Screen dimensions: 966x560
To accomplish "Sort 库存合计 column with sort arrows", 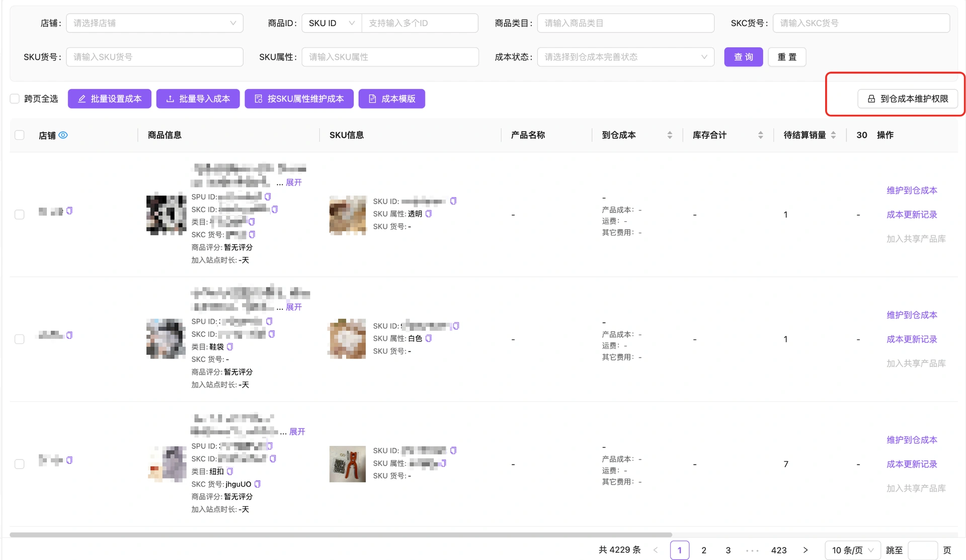I will (760, 135).
